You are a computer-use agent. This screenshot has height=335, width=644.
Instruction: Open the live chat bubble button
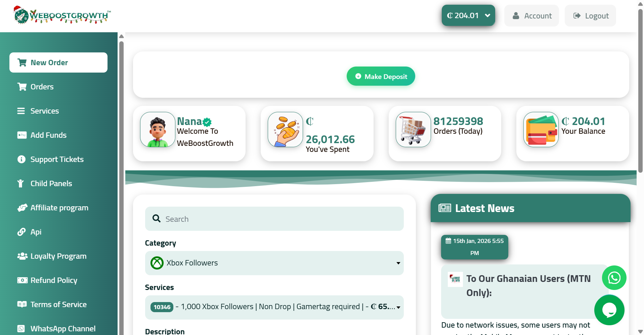[x=609, y=310]
